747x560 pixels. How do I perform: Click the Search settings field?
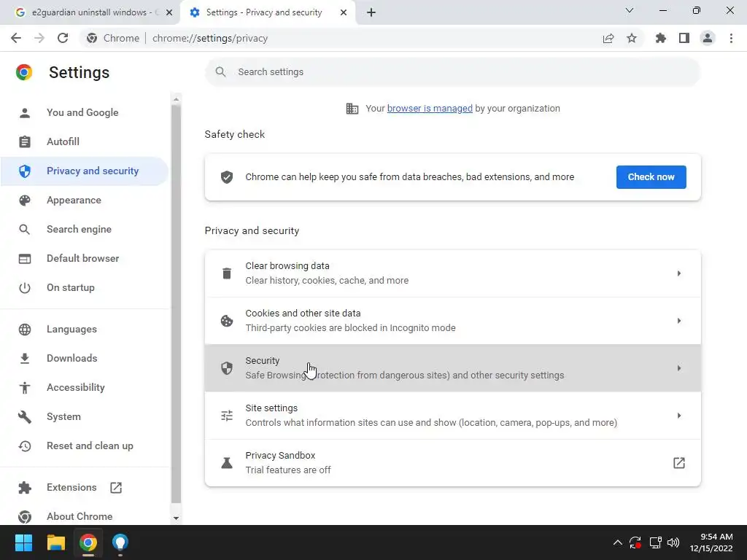click(452, 72)
